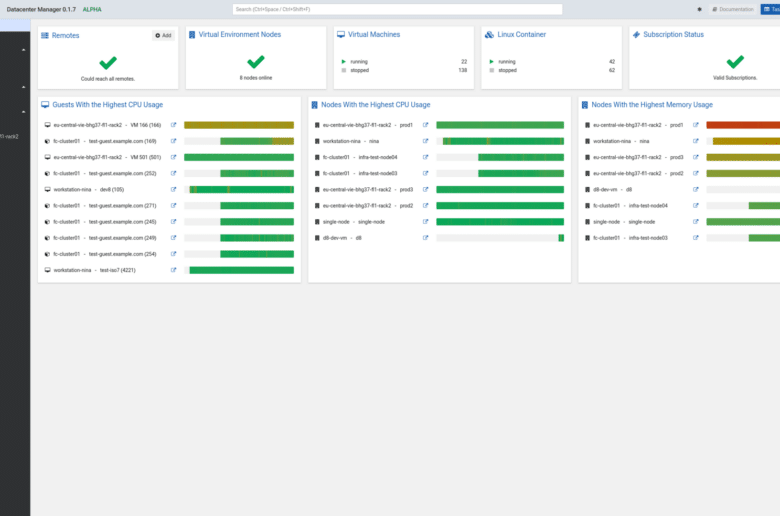Screen dimensions: 780x516
Task: Click the 'Guests With the Highest CPU Usage' title
Action: (107, 104)
